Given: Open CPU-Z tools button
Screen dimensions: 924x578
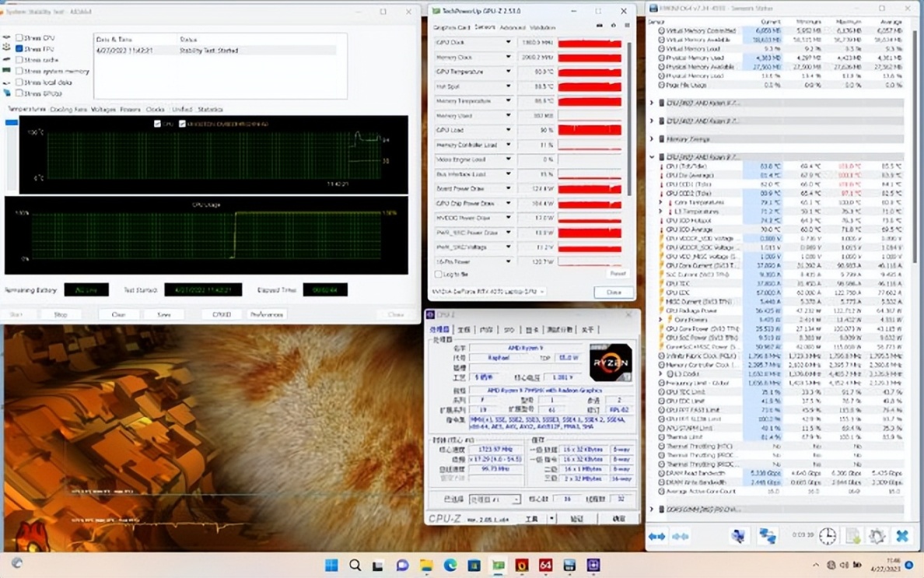Looking at the screenshot, I should [531, 519].
